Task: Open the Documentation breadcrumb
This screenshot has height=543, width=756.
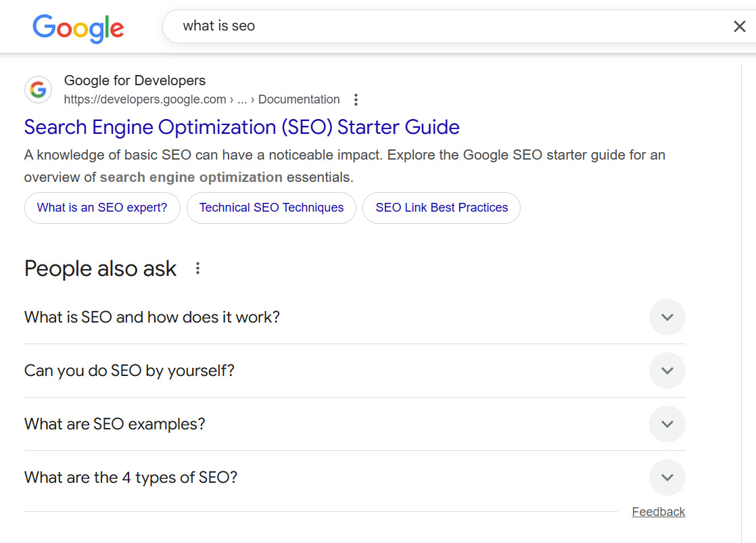Action: (299, 99)
